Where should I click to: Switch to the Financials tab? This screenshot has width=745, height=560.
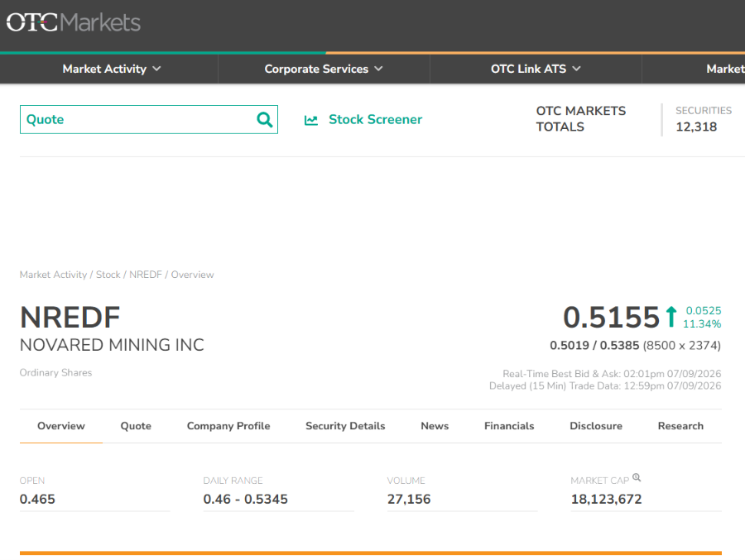click(509, 425)
